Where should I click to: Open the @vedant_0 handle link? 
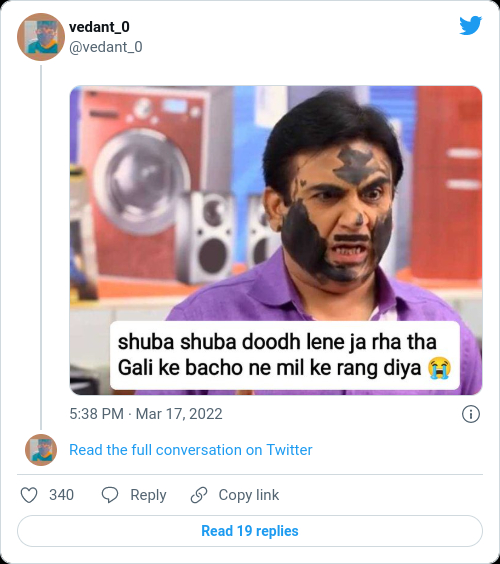[106, 47]
